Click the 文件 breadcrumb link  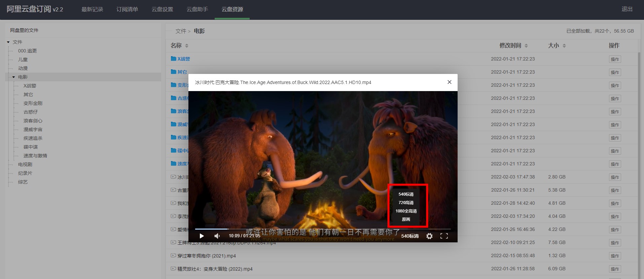tap(181, 31)
